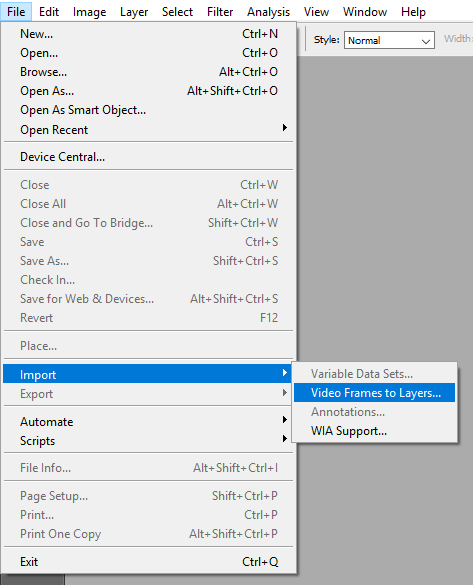Choose New from the File menu

pos(148,34)
